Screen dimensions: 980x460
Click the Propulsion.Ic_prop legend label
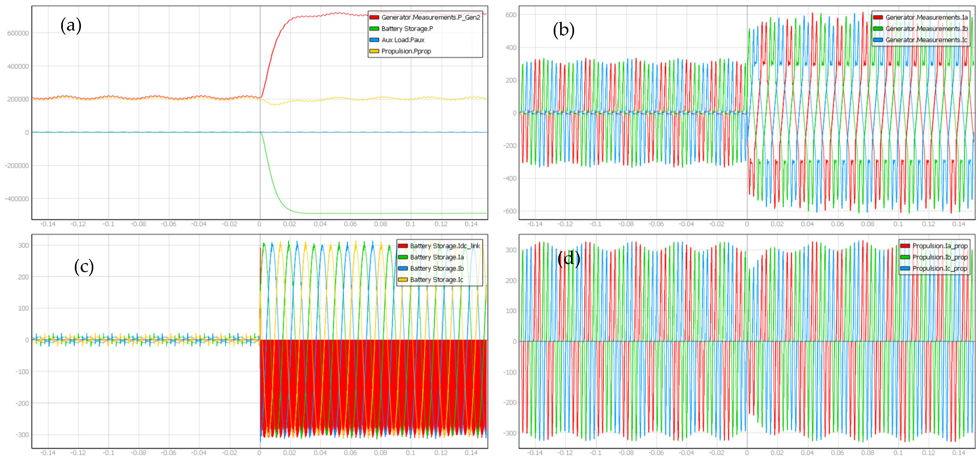coord(940,269)
